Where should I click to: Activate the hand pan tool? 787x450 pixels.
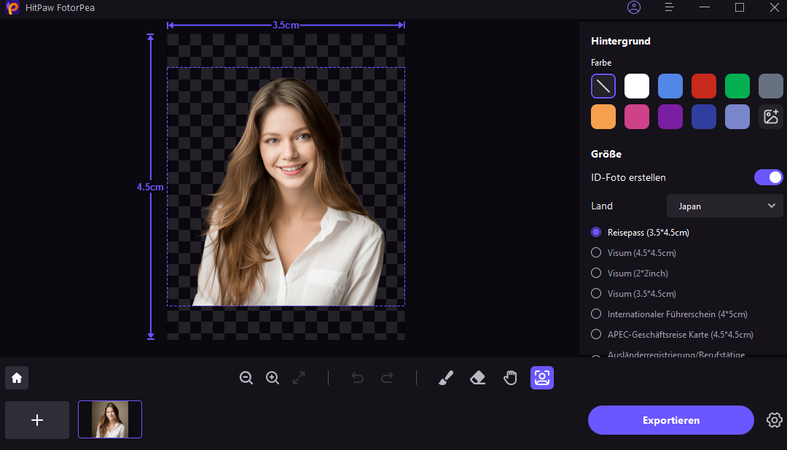pyautogui.click(x=510, y=378)
